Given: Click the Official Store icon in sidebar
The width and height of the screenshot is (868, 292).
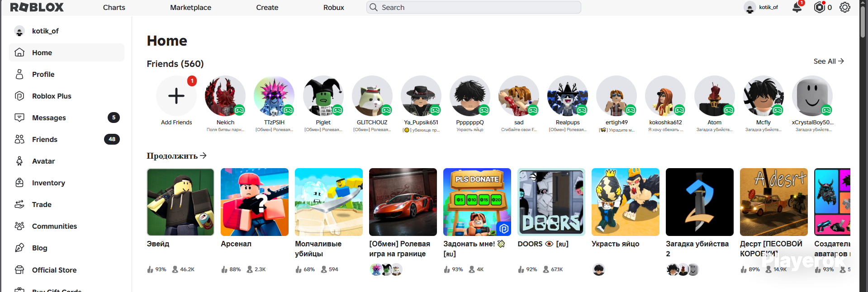Looking at the screenshot, I should point(19,270).
